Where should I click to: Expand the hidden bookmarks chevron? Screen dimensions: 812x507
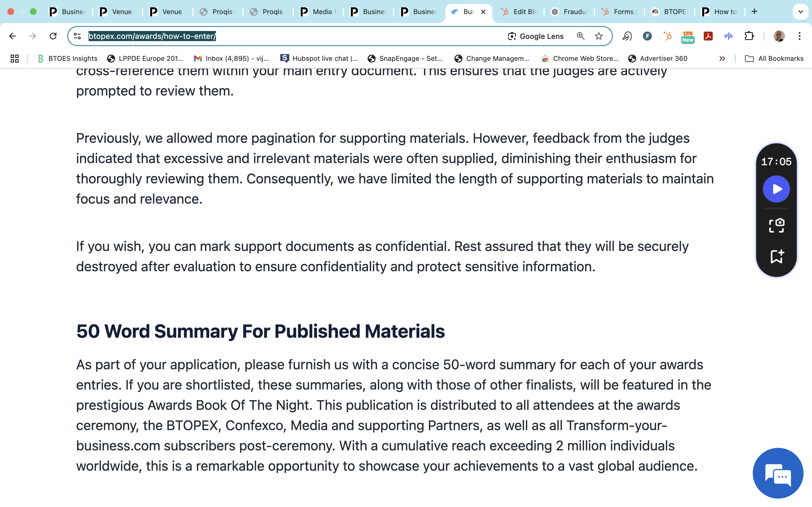[x=722, y=59]
